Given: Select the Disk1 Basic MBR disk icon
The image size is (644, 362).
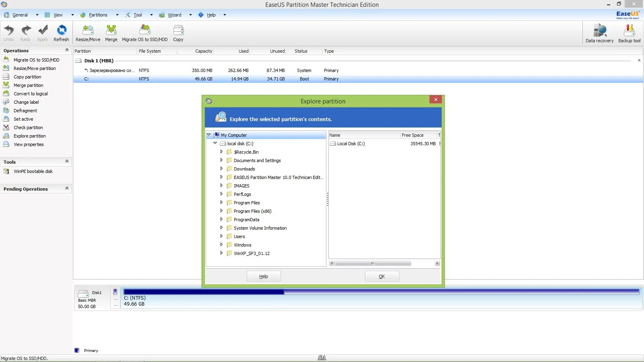Looking at the screenshot, I should tap(83, 294).
